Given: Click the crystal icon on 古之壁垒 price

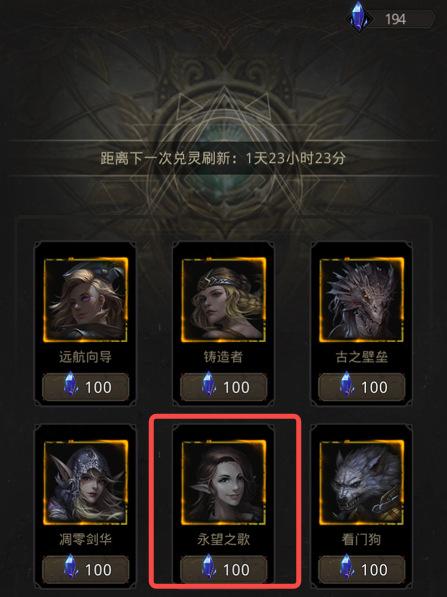Looking at the screenshot, I should tap(346, 384).
